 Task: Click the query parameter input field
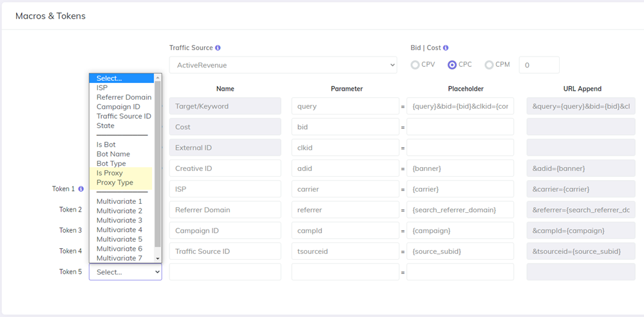[345, 107]
